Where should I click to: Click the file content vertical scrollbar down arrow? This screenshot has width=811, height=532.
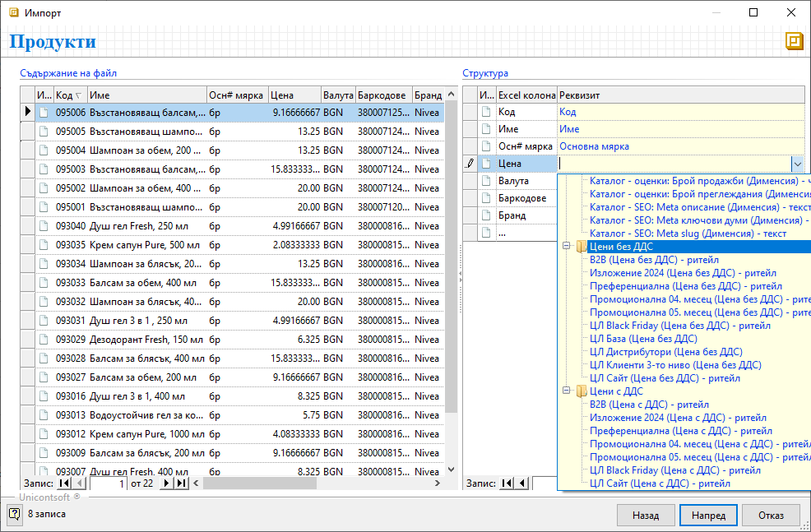coord(451,469)
